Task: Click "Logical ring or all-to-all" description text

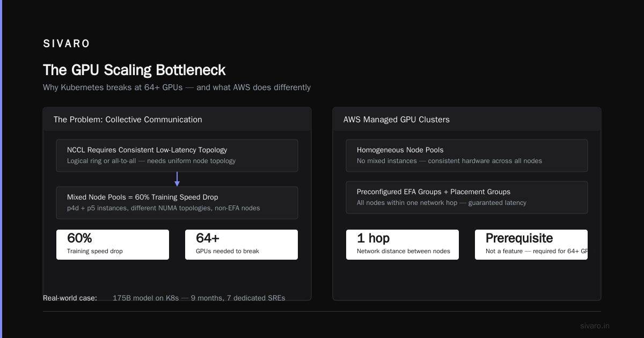Action: (x=151, y=161)
